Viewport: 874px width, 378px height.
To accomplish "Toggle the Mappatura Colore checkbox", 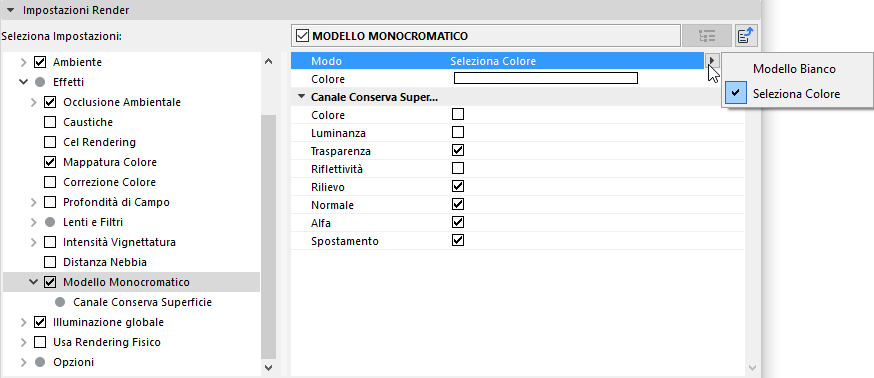I will (50, 162).
